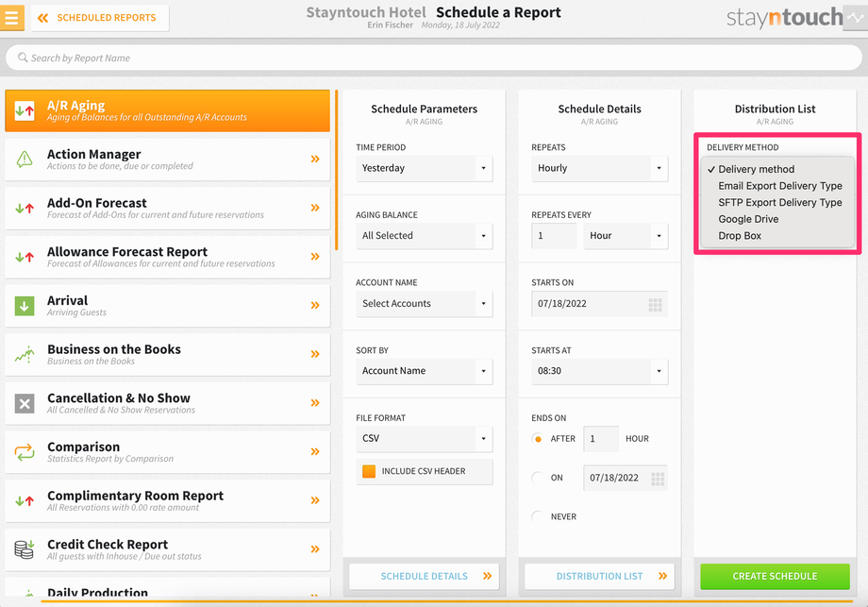
Task: Open the Account Name Select Accounts dropdown
Action: pyautogui.click(x=424, y=304)
